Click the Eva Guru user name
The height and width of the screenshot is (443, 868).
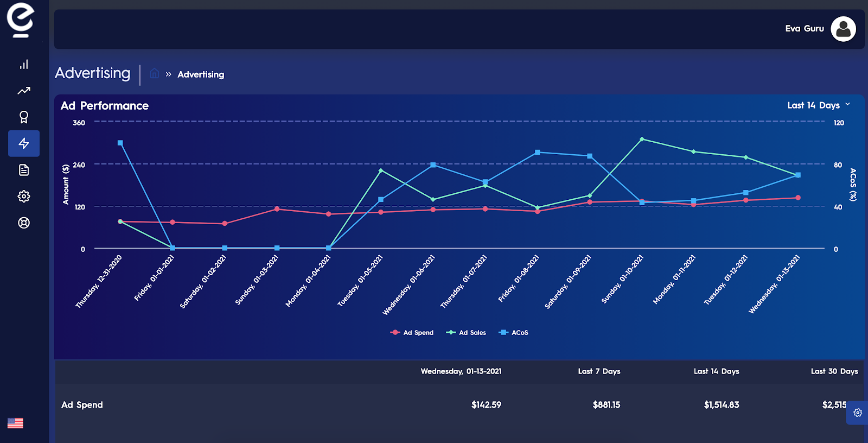[x=805, y=29]
